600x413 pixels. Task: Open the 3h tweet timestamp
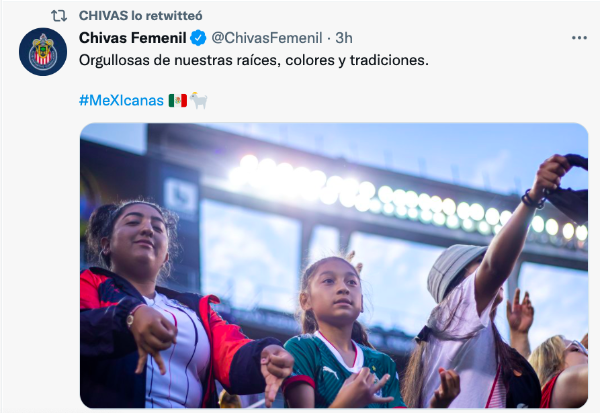[344, 38]
